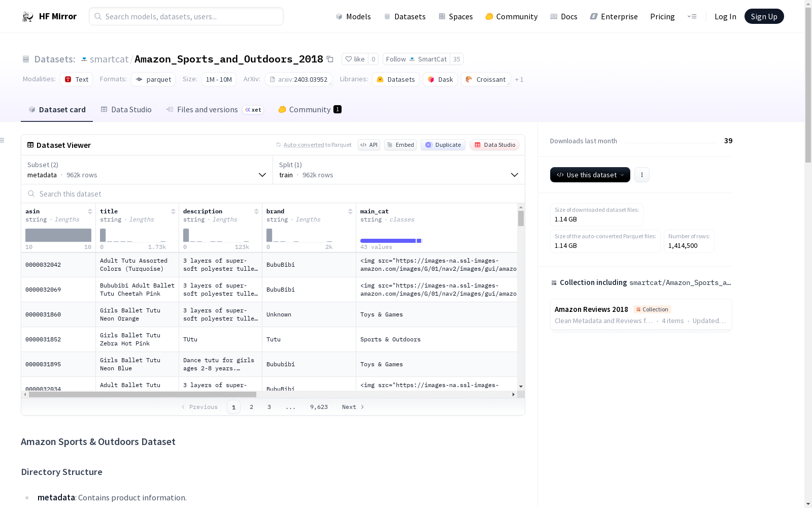Open the three-dot more options button
The height and width of the screenshot is (508, 812).
point(642,175)
